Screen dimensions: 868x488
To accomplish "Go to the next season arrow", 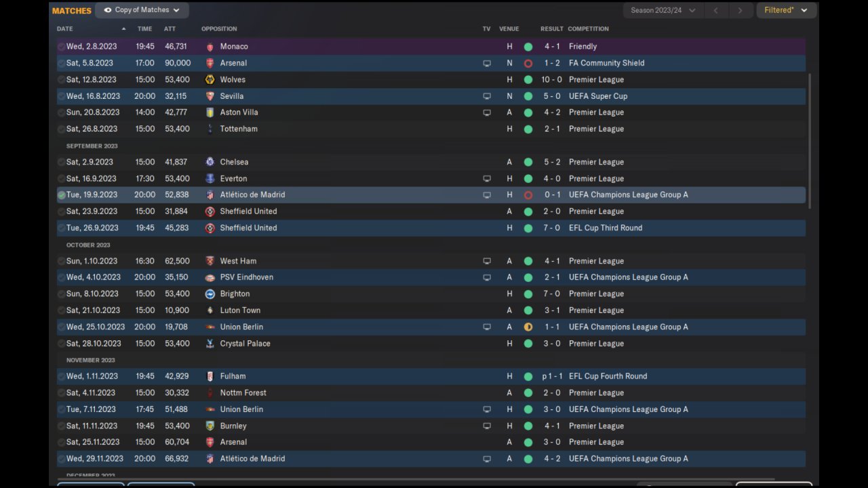I will coord(740,10).
